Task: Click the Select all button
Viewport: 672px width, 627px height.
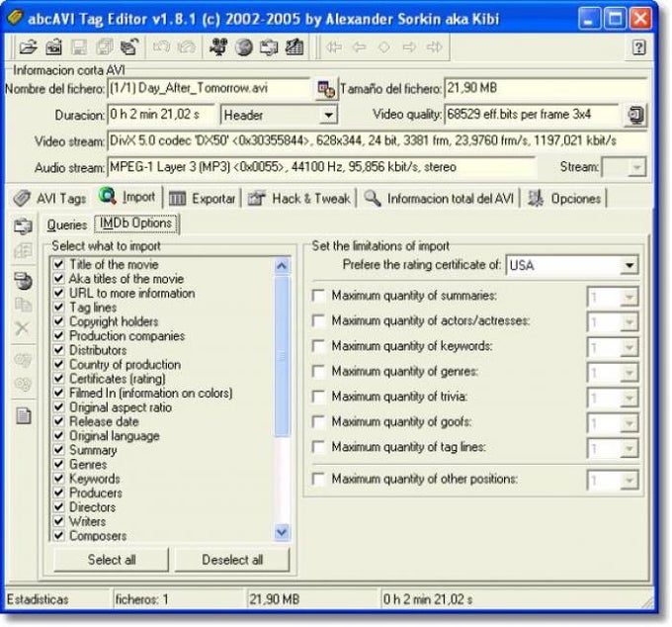Action: click(112, 559)
